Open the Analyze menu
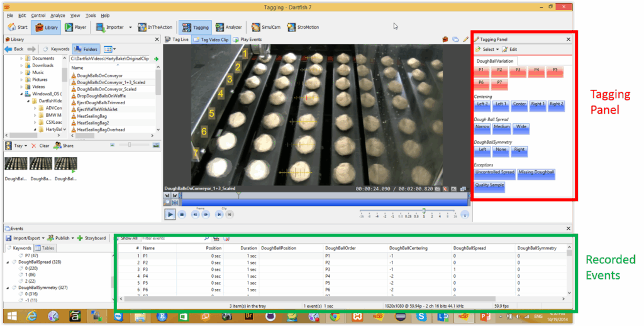 click(x=57, y=16)
